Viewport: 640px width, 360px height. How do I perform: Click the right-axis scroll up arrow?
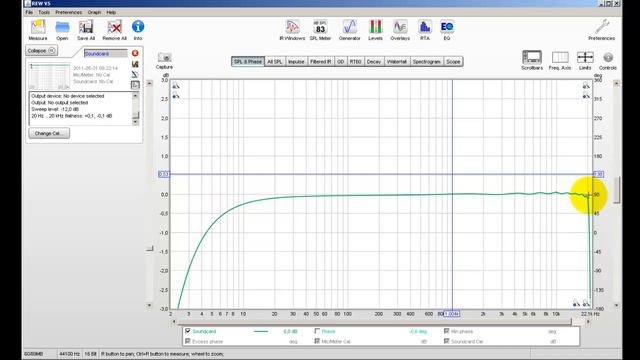(x=616, y=83)
